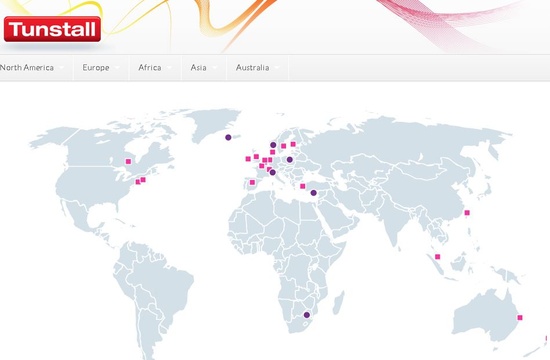Click the pink square marker in Spain
550x360 pixels.
252,182
